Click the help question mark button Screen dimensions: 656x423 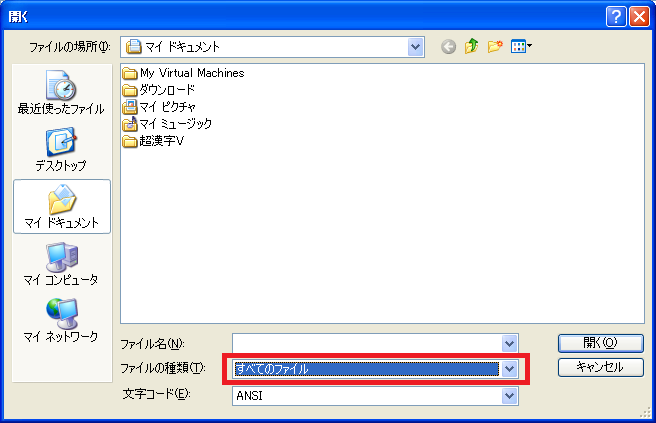tap(615, 16)
